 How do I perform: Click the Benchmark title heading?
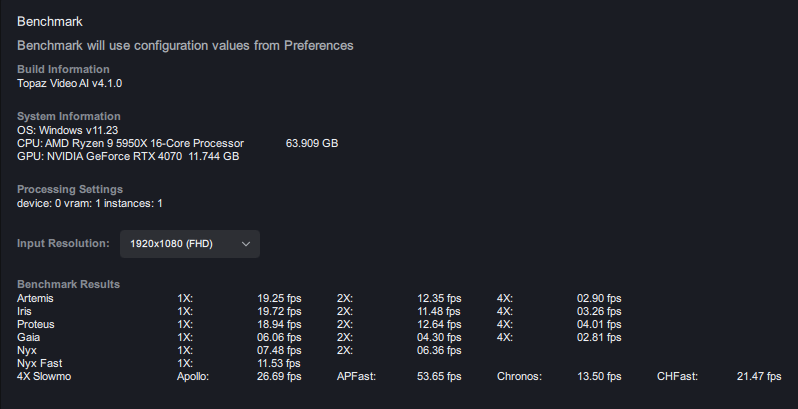(50, 21)
